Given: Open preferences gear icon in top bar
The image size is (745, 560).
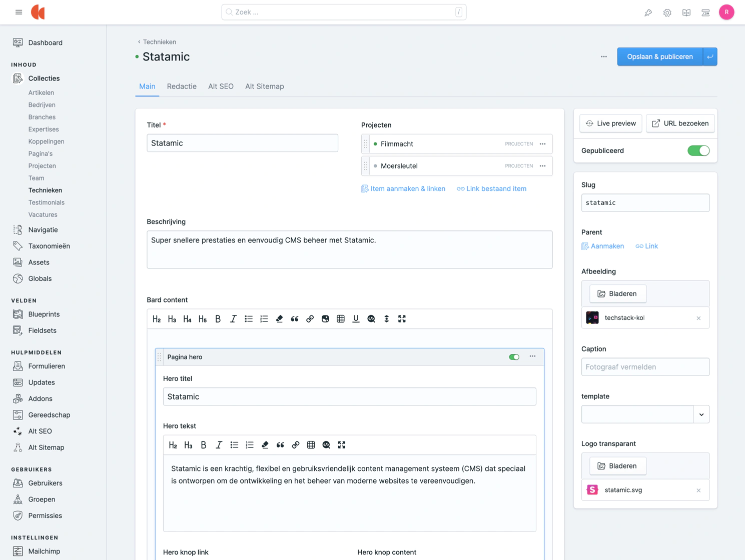Looking at the screenshot, I should 667,12.
